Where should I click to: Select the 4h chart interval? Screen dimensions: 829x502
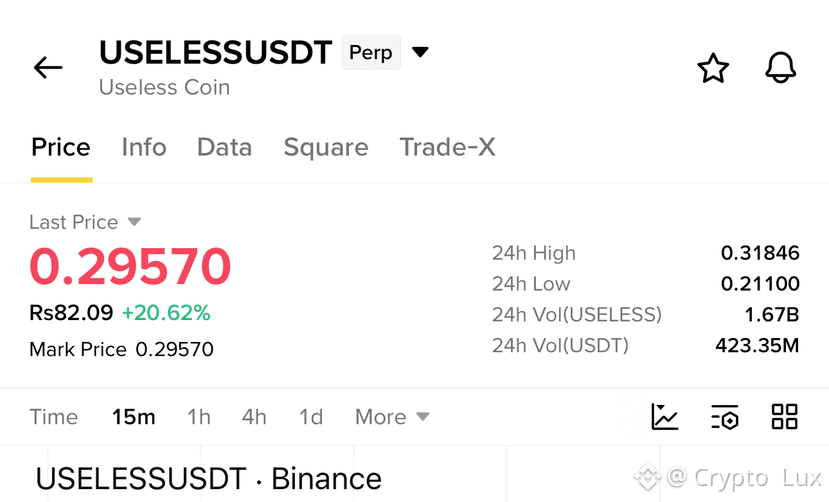pos(254,417)
